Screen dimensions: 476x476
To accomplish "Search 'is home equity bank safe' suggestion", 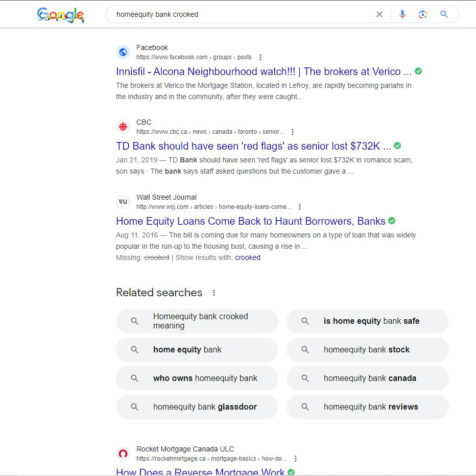I will pos(368,321).
